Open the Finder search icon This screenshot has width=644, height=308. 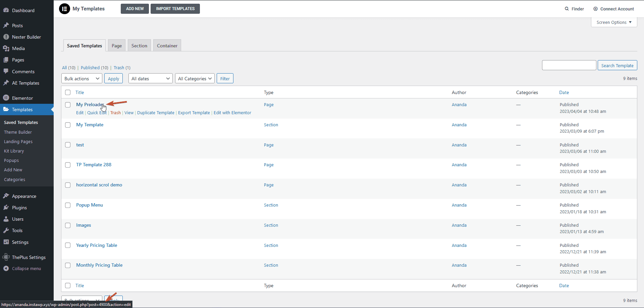[x=567, y=9]
